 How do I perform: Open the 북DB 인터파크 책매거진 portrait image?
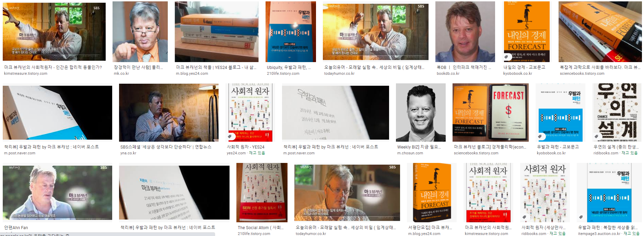click(465, 32)
